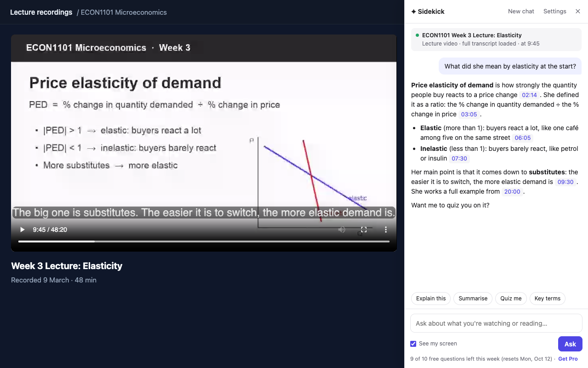This screenshot has width=588, height=368.
Task: Select the Quiz me suggestion
Action: coord(511,299)
